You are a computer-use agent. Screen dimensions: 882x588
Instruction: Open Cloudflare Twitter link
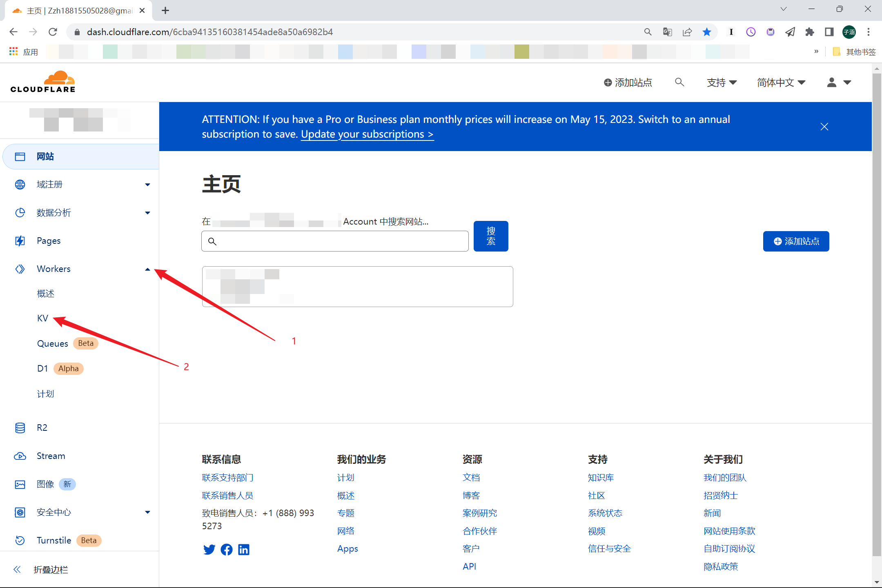209,550
